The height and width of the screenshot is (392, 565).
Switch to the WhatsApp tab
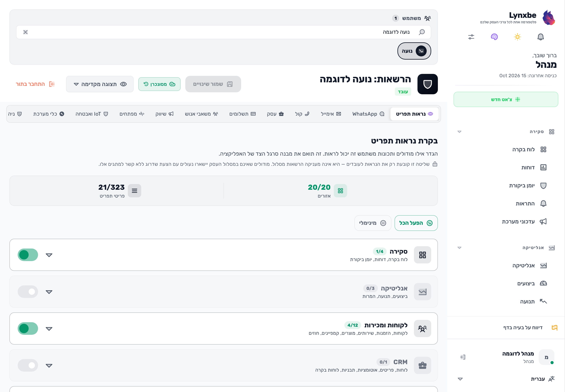[x=368, y=114]
